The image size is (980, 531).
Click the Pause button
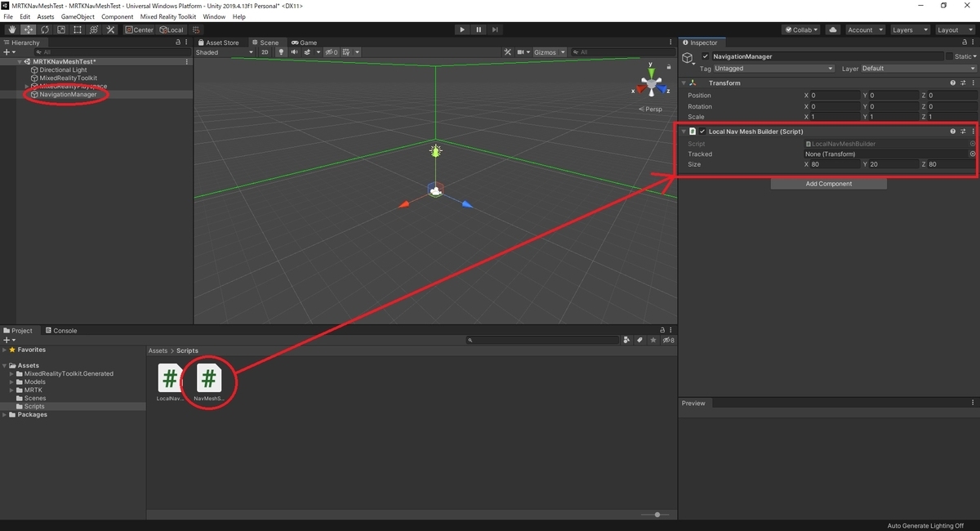click(479, 29)
